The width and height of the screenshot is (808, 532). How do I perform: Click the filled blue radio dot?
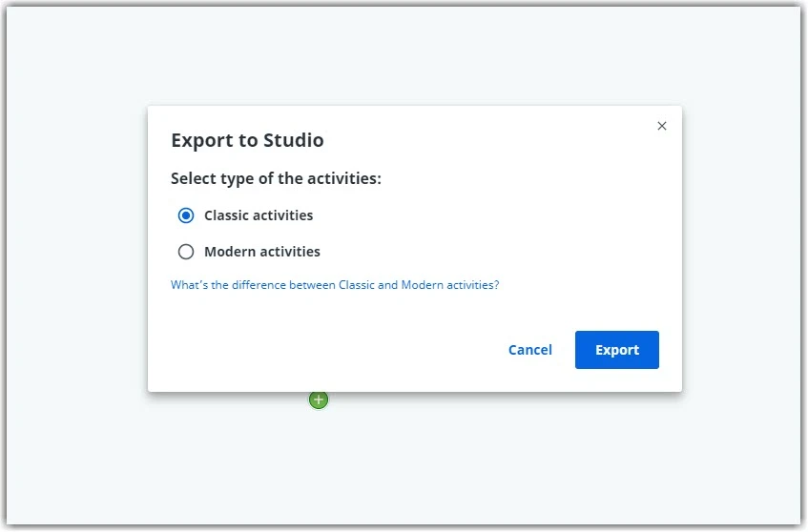point(186,215)
